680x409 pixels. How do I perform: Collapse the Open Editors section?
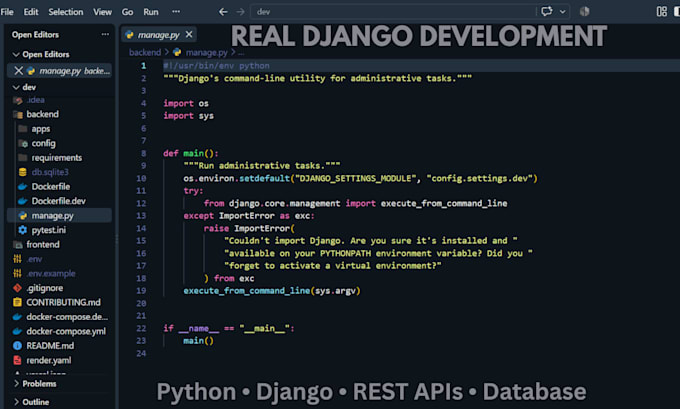point(41,54)
